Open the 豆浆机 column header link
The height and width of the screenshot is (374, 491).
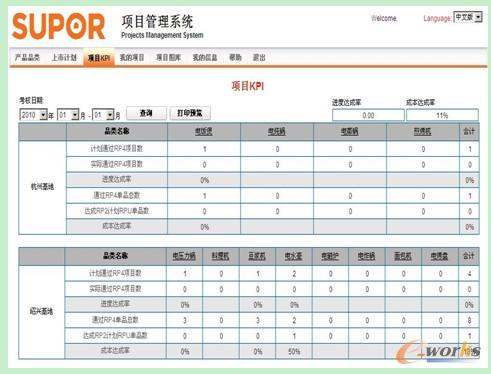tap(257, 256)
